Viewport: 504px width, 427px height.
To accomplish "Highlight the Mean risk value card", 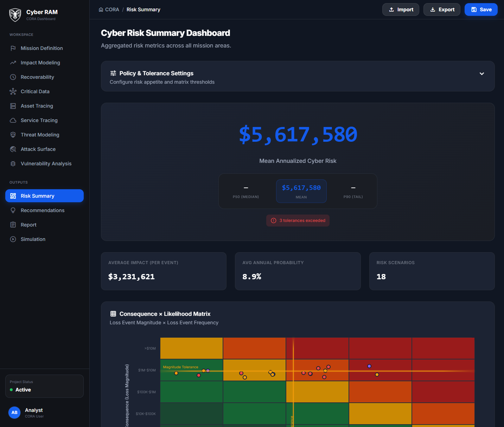I will pyautogui.click(x=301, y=191).
